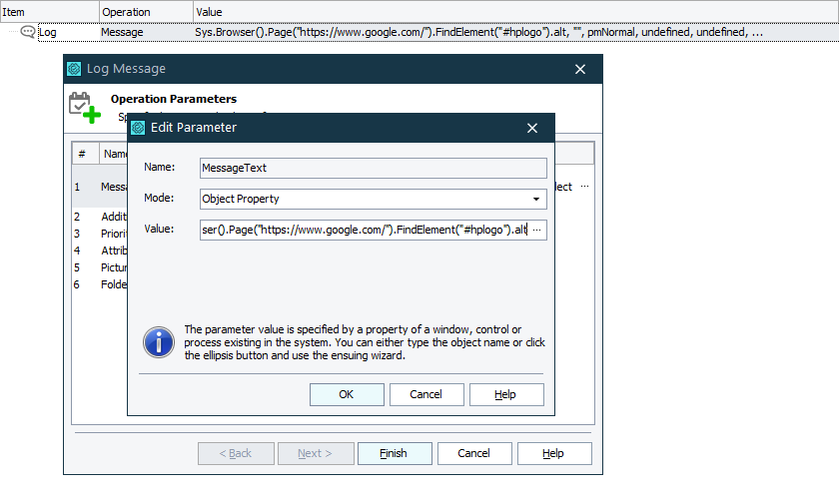The width and height of the screenshot is (839, 504).
Task: Cancel the Edit Parameter dialog
Action: [x=425, y=394]
